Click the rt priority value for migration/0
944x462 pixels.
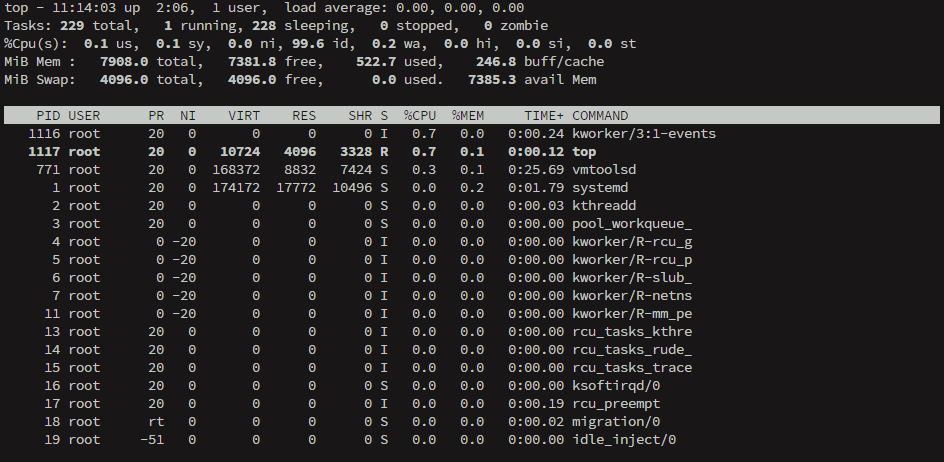point(157,422)
